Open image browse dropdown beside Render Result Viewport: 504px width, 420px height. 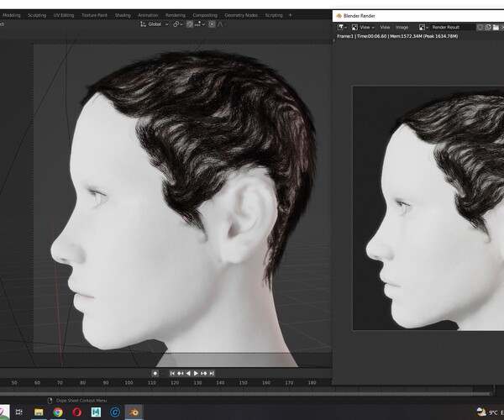(423, 28)
